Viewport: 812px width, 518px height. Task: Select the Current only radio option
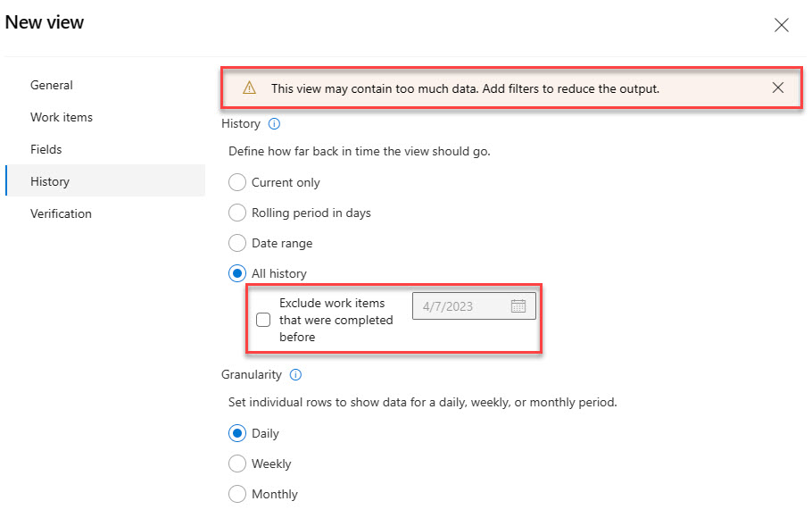(237, 182)
